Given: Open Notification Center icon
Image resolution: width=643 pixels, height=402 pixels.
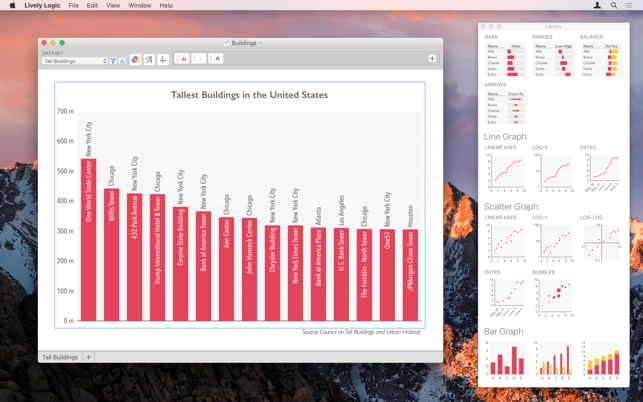Looking at the screenshot, I should pos(628,5).
